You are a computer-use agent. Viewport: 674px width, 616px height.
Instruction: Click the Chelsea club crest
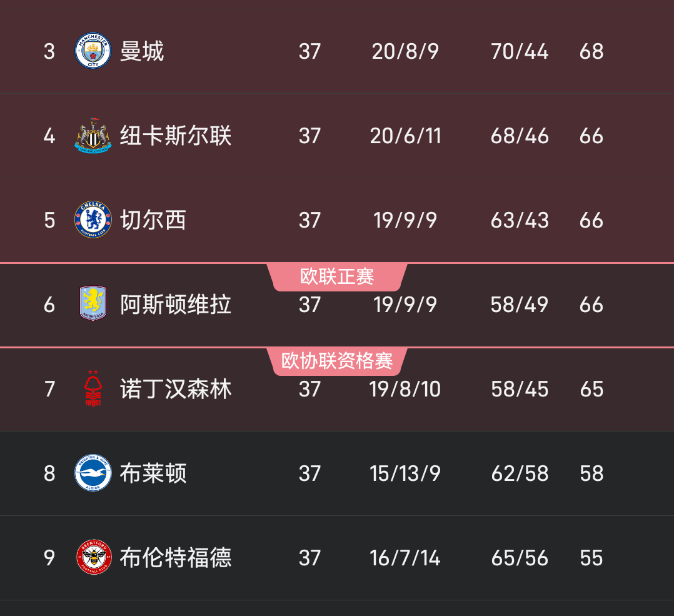click(93, 220)
